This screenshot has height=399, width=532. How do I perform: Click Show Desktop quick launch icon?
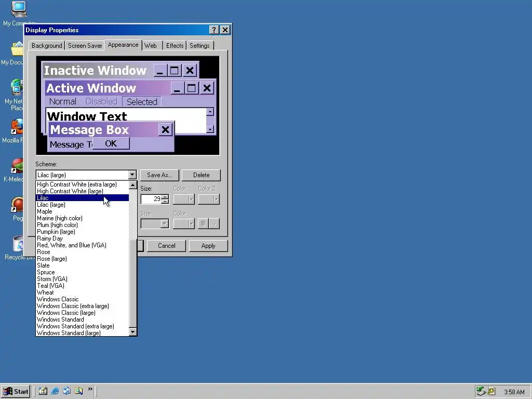click(43, 391)
